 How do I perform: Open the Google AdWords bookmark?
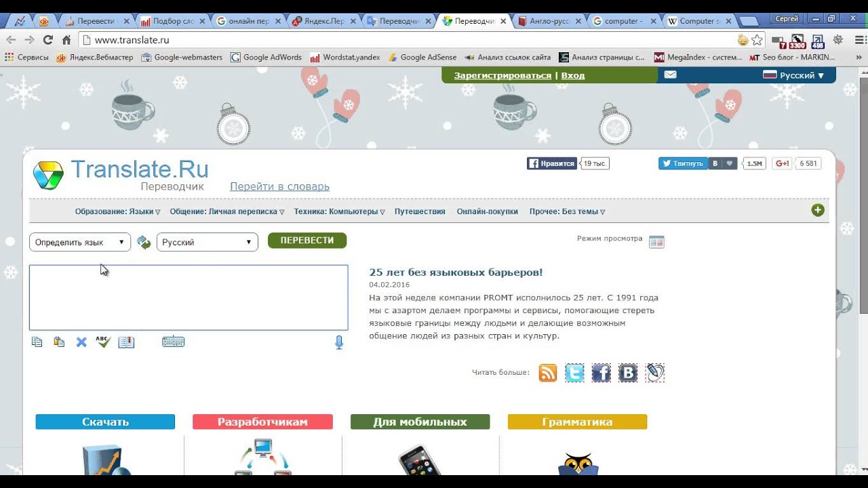tap(266, 58)
